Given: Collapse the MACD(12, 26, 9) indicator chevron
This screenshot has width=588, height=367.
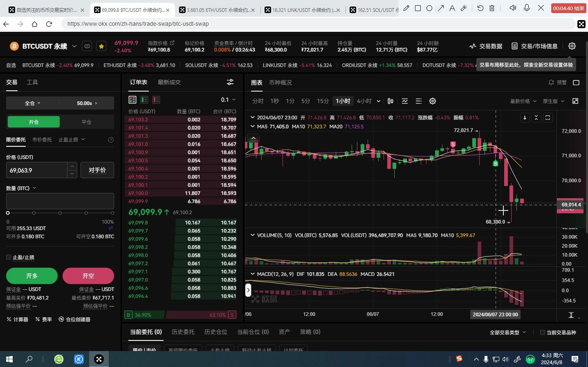Looking at the screenshot, I should tap(252, 274).
